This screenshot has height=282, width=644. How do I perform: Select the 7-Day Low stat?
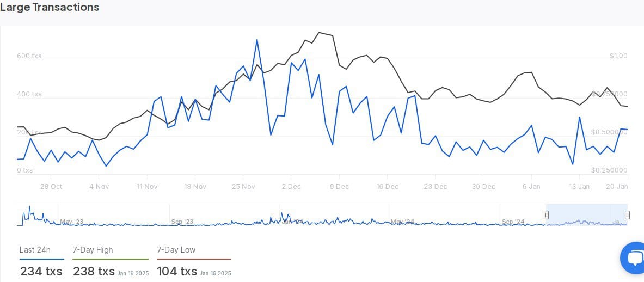176,250
